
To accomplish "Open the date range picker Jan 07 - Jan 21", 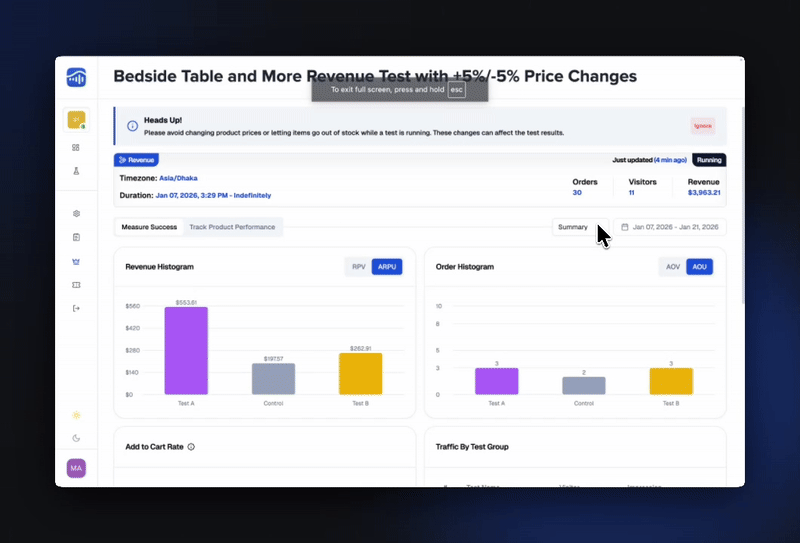I will click(670, 227).
